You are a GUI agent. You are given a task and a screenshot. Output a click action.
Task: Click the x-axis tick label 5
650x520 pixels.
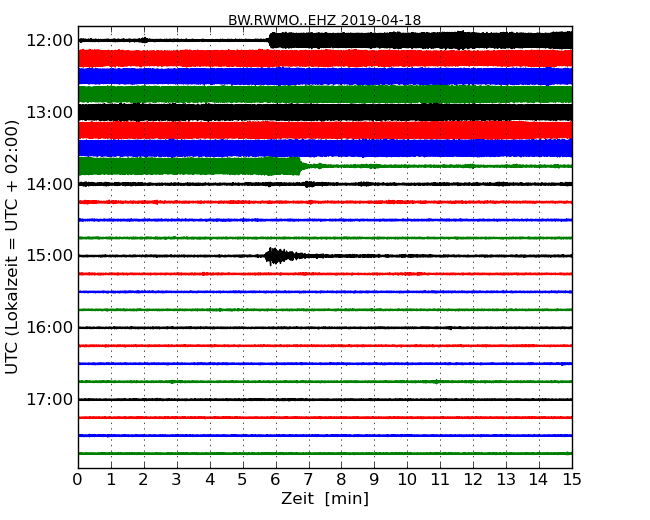pyautogui.click(x=243, y=480)
